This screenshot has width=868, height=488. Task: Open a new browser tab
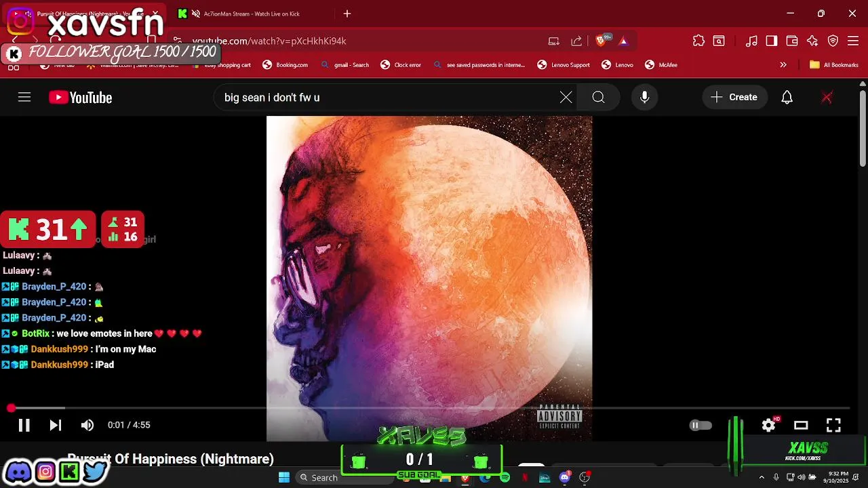point(347,14)
